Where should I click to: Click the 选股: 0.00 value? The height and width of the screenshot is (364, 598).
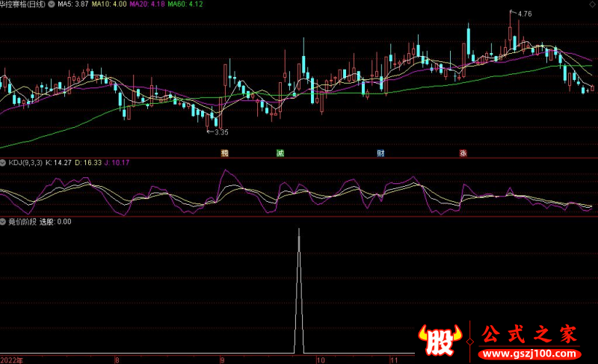point(55,222)
